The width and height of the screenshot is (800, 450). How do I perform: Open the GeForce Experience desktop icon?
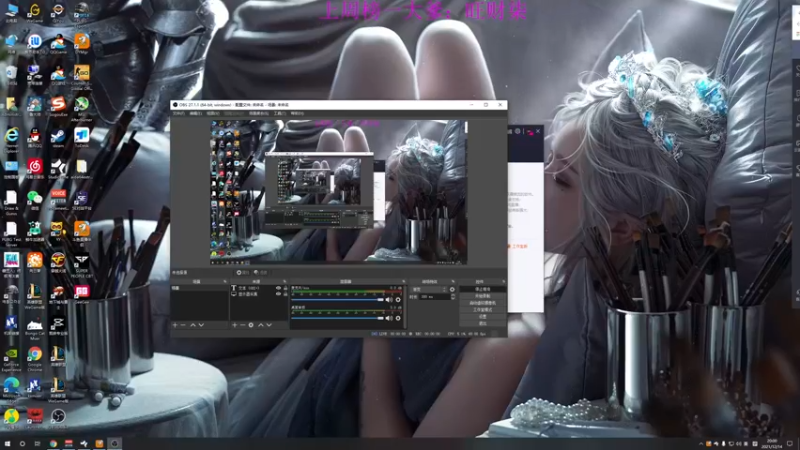[x=11, y=355]
